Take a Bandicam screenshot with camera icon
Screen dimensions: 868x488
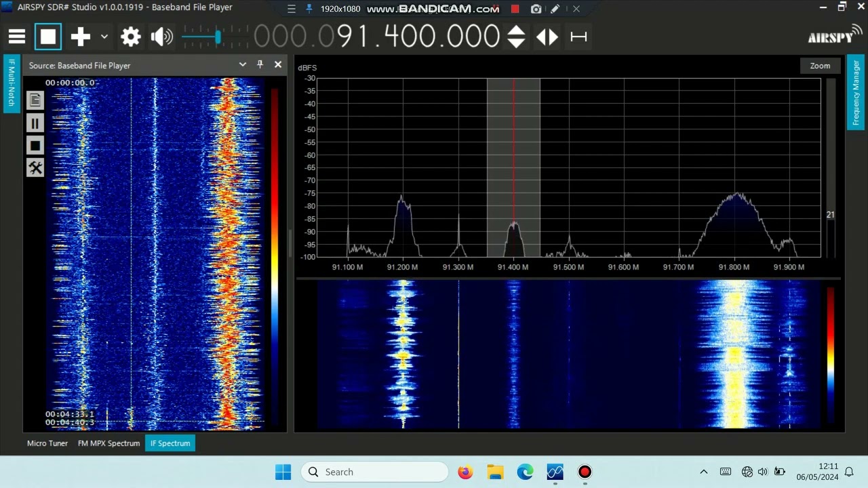[x=536, y=9]
